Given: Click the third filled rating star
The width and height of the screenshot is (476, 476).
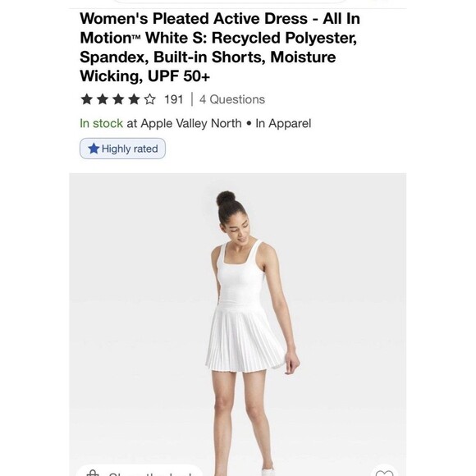Looking at the screenshot, I should click(x=118, y=99).
